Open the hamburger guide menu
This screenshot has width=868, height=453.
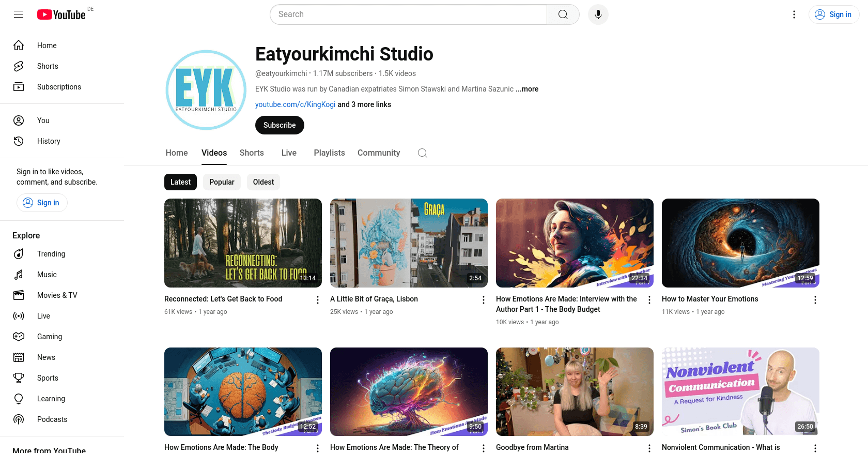coord(19,14)
